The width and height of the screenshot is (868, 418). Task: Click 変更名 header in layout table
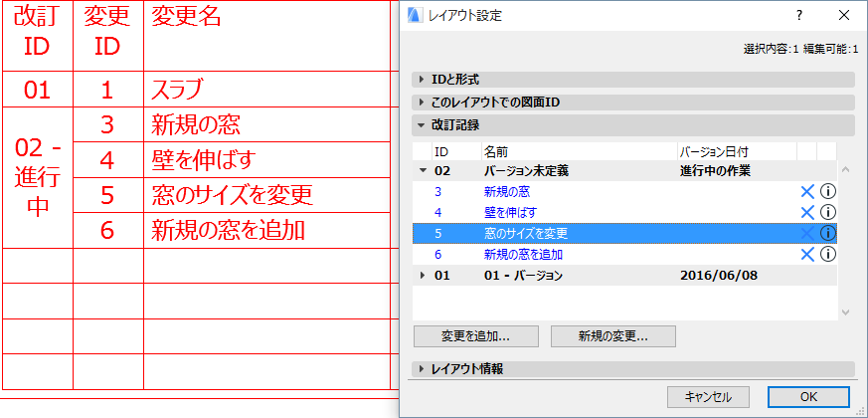click(x=266, y=36)
